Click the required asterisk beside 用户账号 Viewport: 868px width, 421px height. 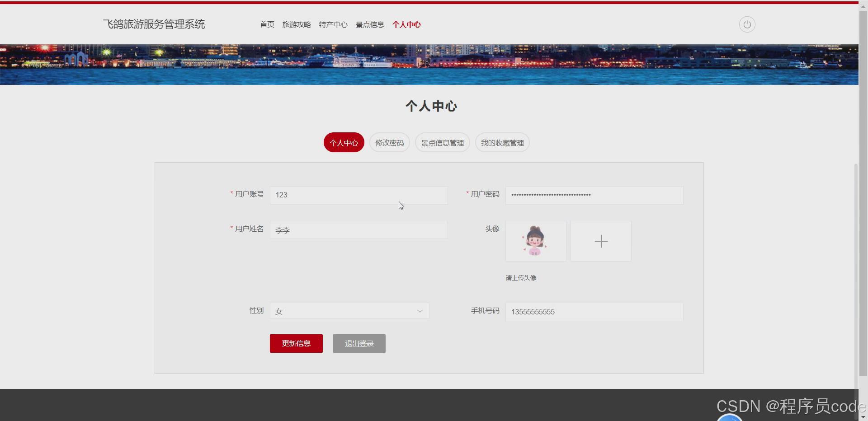(x=231, y=193)
